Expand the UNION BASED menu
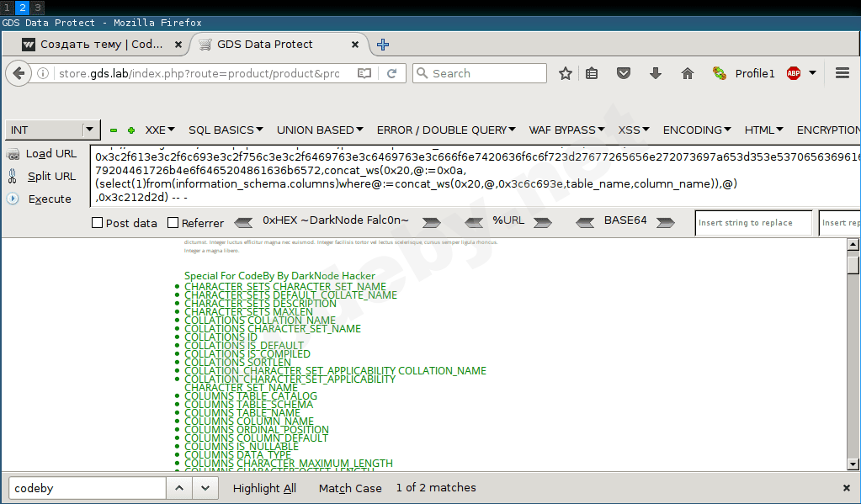 pos(320,130)
